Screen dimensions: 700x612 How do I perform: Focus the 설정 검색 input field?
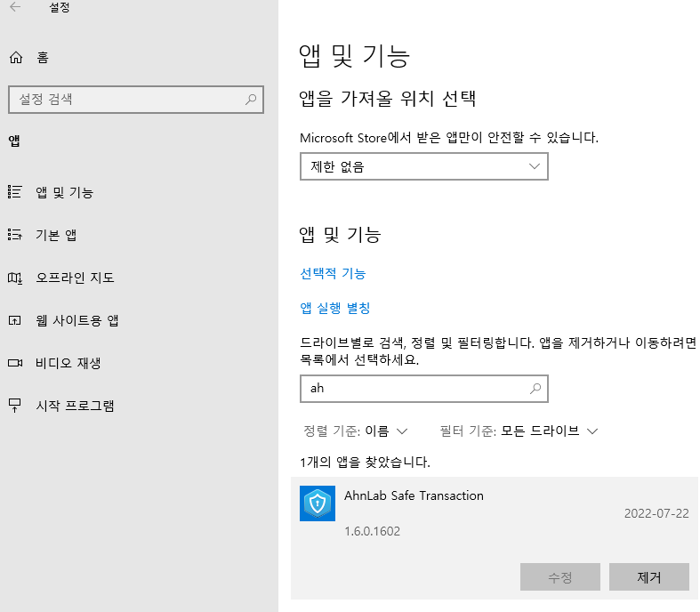[x=136, y=99]
